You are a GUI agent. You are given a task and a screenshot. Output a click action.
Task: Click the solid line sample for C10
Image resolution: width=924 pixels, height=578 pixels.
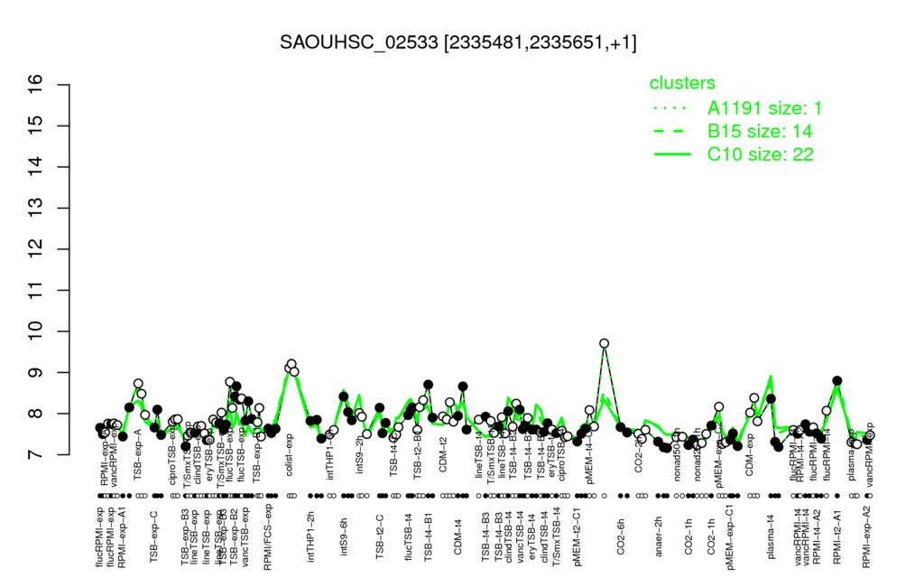click(671, 154)
